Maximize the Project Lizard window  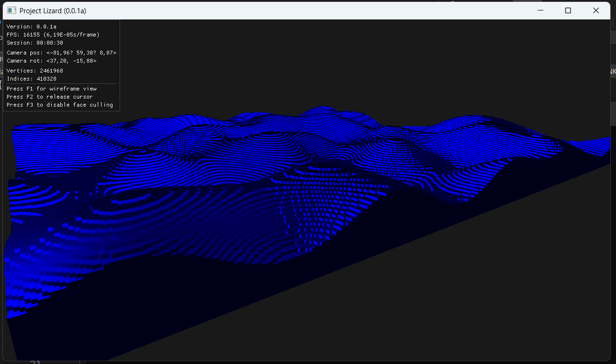coord(568,10)
